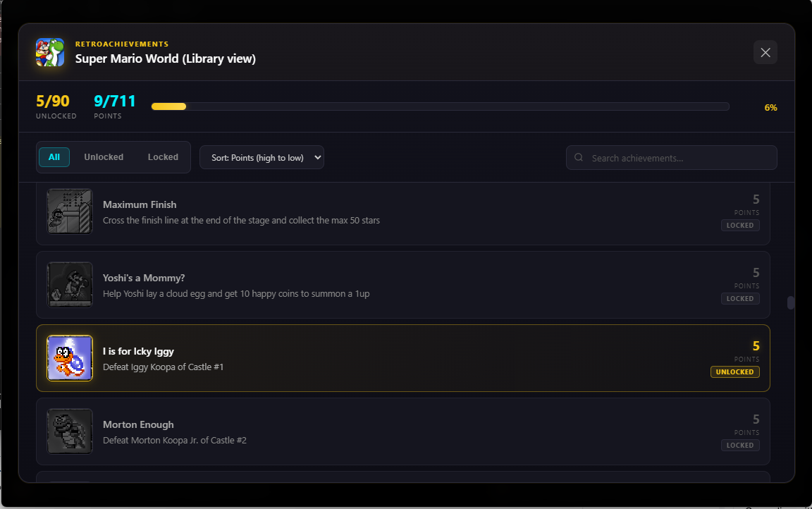Screen dimensions: 812x509
Task: Click the 9/711 points counter
Action: (x=114, y=101)
